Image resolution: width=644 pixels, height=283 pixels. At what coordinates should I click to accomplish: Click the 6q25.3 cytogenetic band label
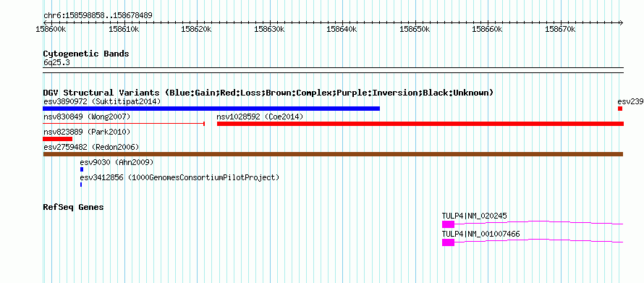tap(56, 62)
